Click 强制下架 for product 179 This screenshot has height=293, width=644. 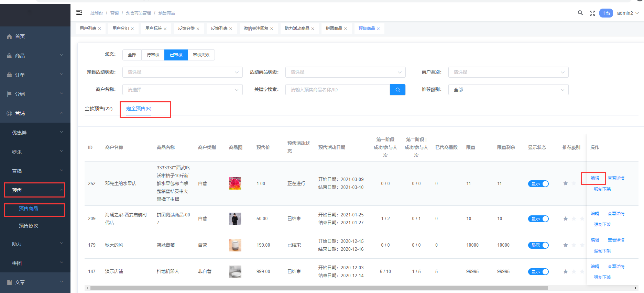tap(602, 251)
